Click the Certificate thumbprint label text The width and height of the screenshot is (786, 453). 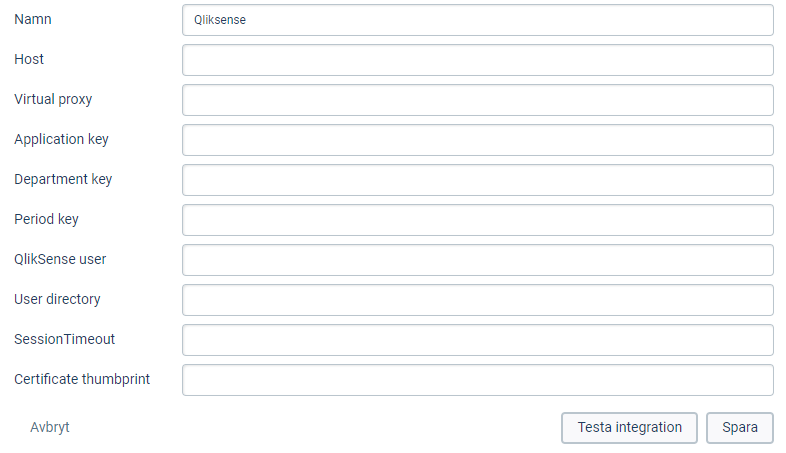[82, 379]
